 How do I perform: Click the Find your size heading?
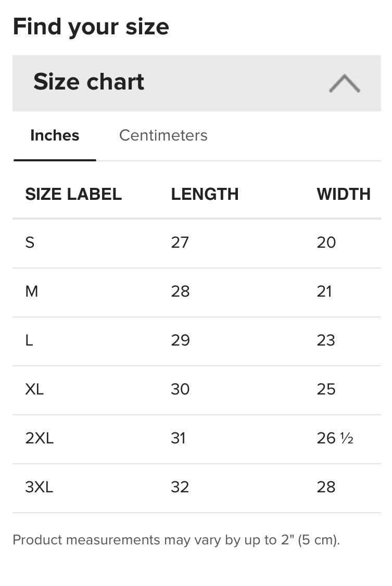pyautogui.click(x=91, y=27)
